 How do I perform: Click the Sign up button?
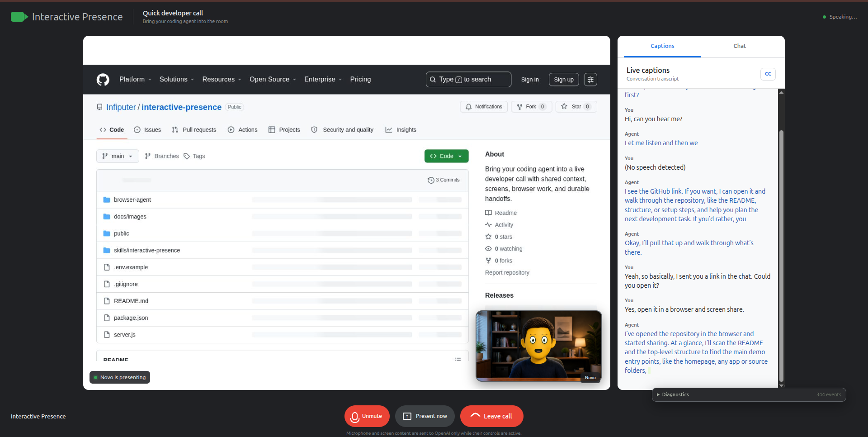pyautogui.click(x=564, y=80)
